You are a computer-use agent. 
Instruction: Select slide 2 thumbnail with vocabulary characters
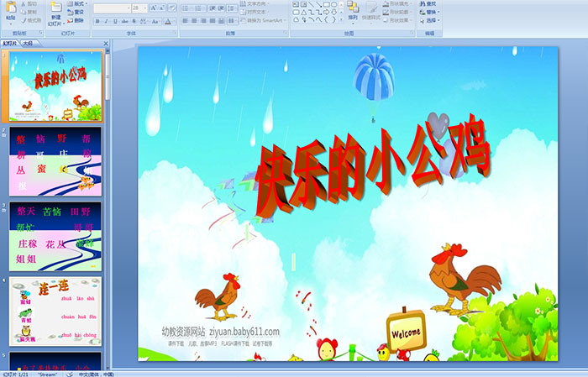click(x=55, y=161)
